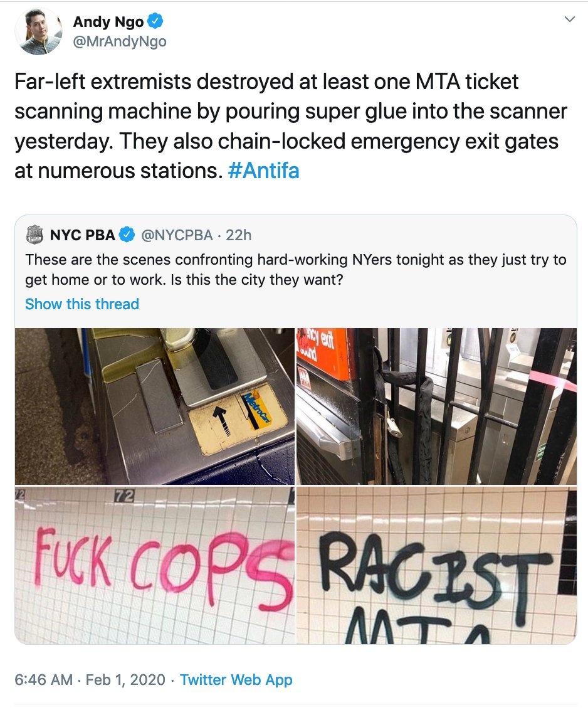This screenshot has width=588, height=710.
Task: Open the 22h timestamp of quoted tweet
Action: (x=239, y=235)
